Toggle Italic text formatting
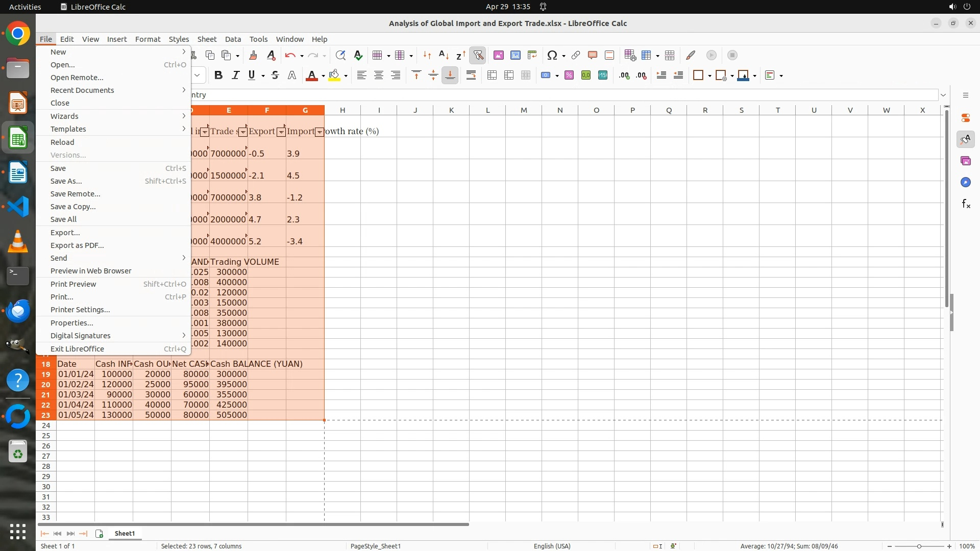This screenshot has width=980, height=551. point(235,76)
